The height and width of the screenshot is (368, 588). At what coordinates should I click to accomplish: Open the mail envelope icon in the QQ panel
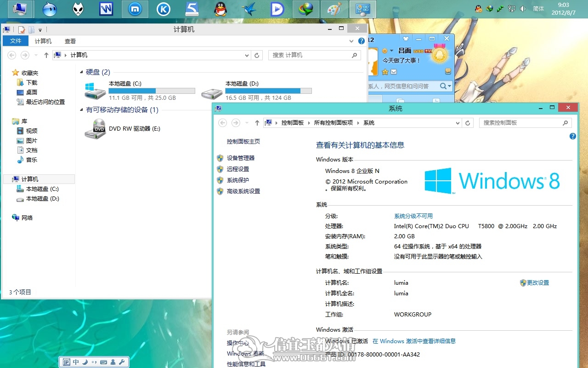point(394,72)
